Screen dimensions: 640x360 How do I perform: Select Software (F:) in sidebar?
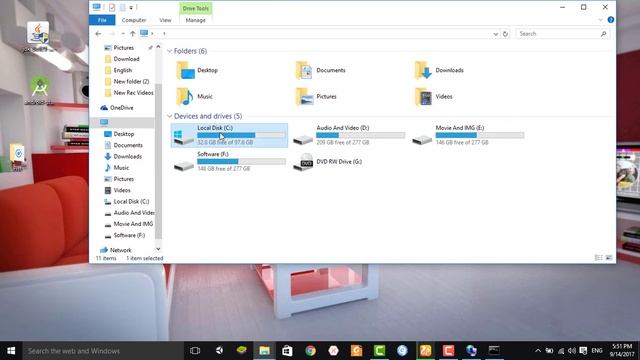[129, 236]
